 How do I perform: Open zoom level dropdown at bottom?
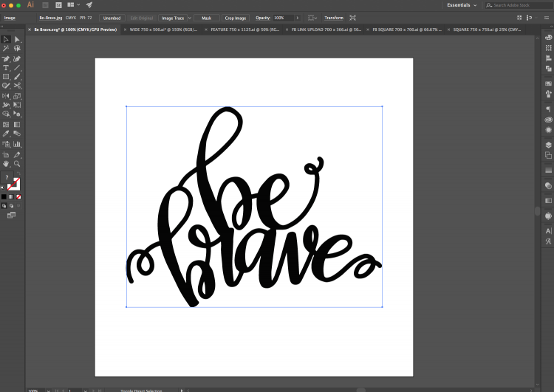49,391
